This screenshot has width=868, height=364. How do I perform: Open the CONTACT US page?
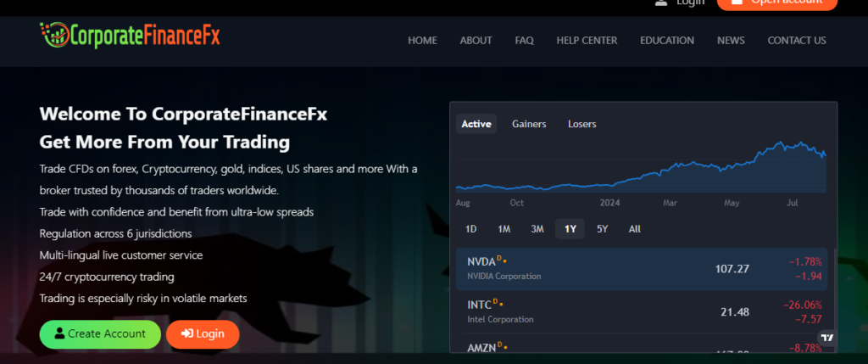tap(797, 41)
